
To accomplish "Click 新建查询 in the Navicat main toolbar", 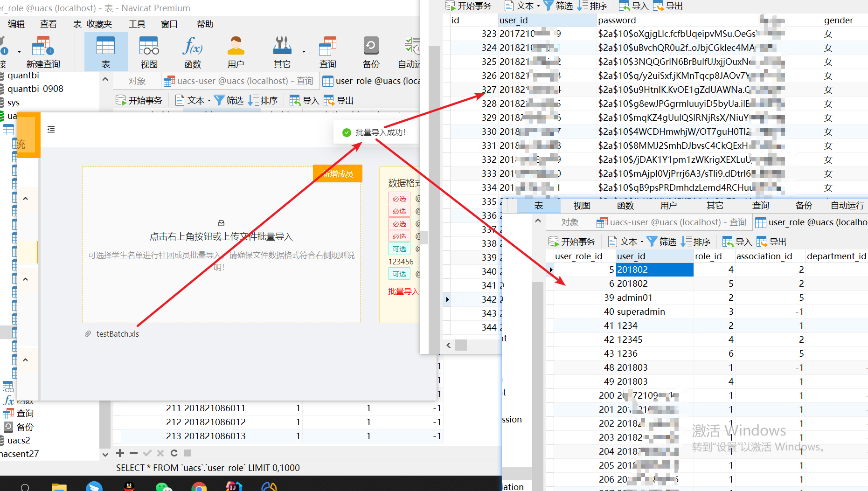I will [43, 52].
